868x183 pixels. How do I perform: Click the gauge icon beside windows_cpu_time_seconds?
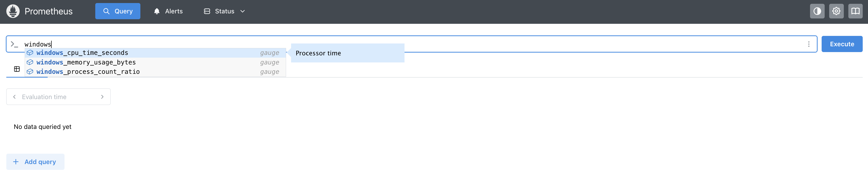30,53
